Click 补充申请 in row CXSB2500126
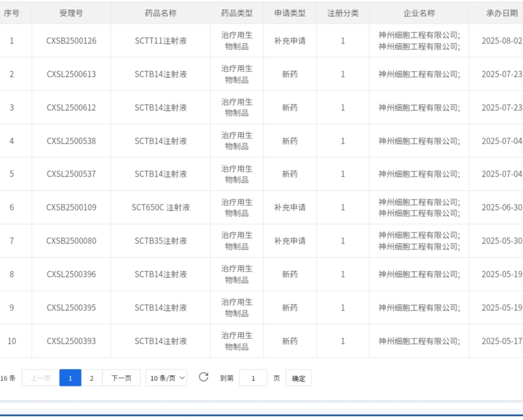Viewport: 523px width, 420px height. click(x=290, y=41)
